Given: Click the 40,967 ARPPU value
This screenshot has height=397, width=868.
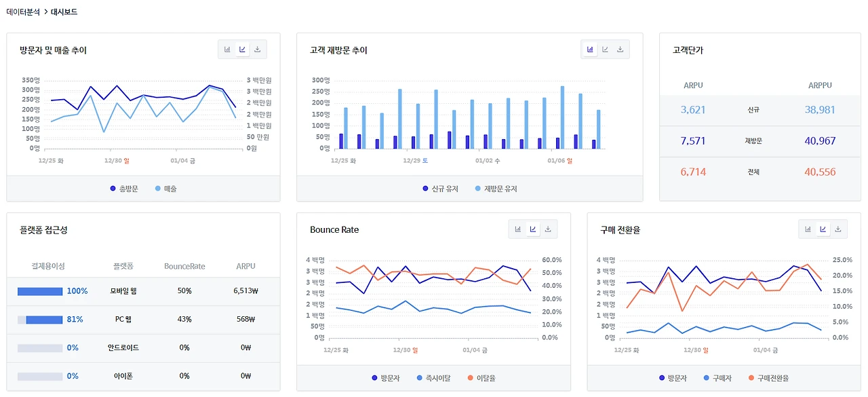Looking at the screenshot, I should coord(820,141).
